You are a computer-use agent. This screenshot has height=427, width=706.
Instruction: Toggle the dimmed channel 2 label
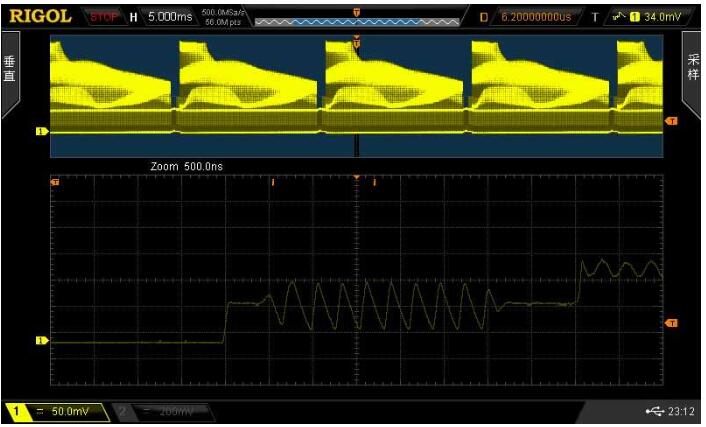click(164, 411)
